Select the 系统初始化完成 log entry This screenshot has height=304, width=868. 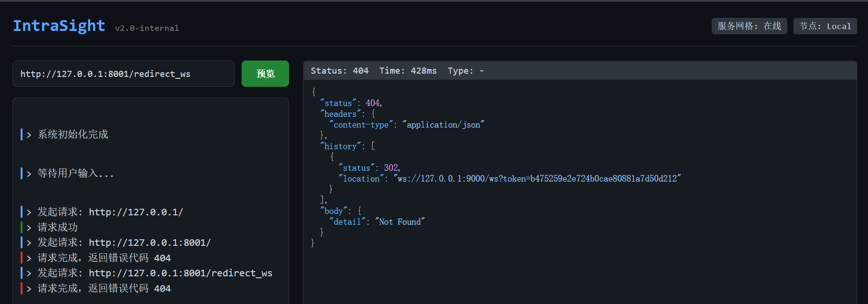pos(73,135)
